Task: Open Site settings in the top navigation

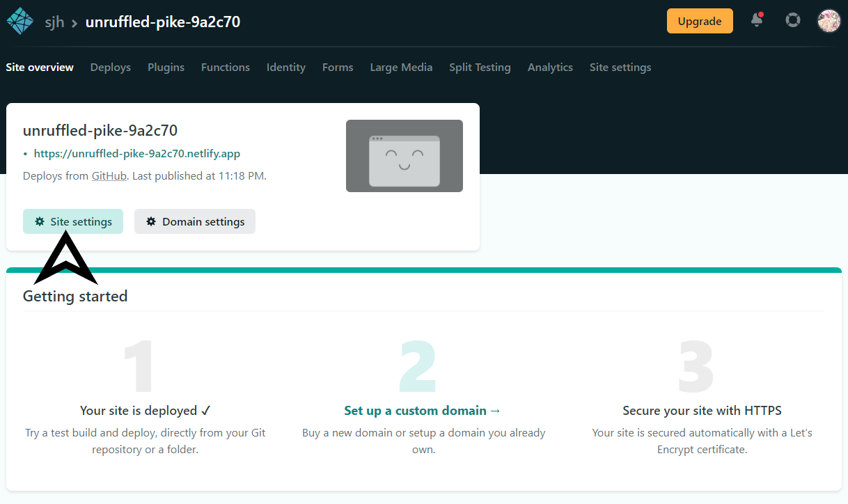Action: pyautogui.click(x=620, y=68)
